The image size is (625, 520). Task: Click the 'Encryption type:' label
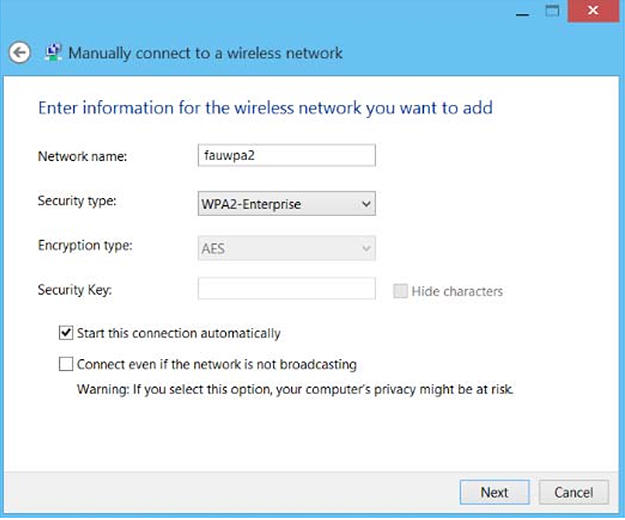tap(85, 246)
